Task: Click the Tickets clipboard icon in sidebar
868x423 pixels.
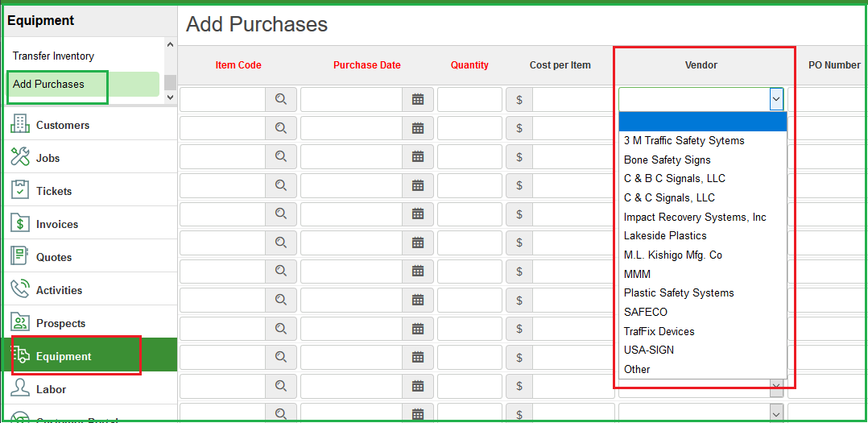Action: 20,191
